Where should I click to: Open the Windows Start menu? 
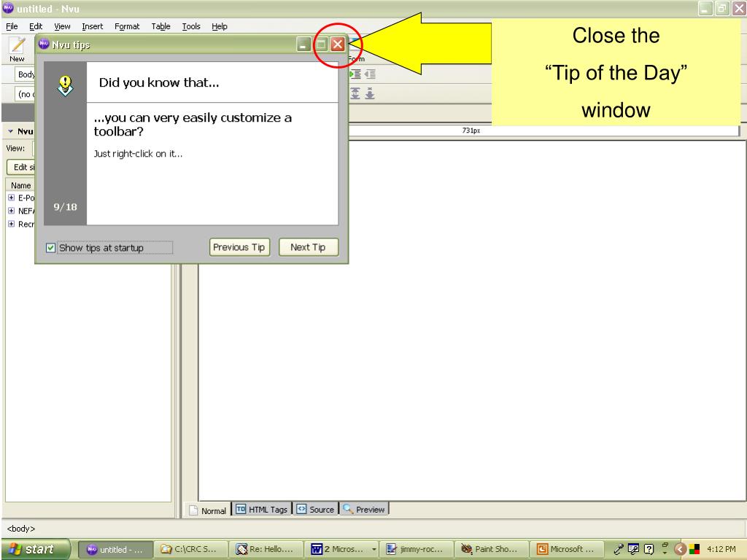click(35, 549)
